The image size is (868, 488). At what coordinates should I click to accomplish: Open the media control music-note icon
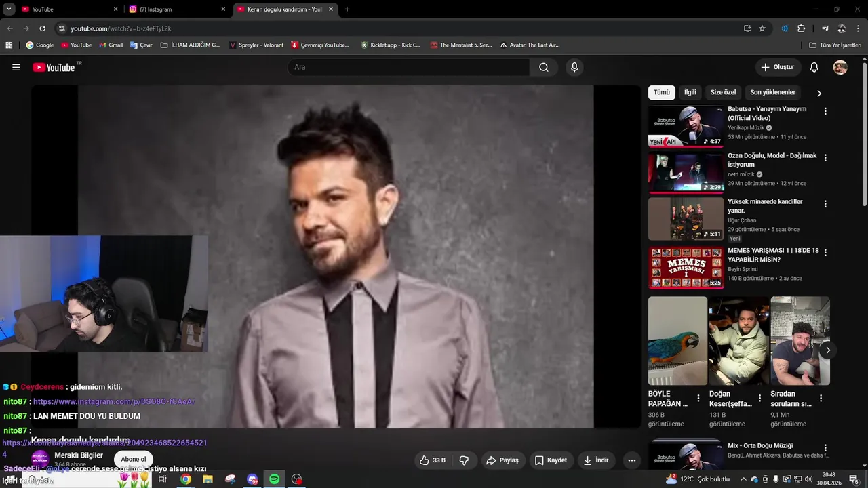click(825, 28)
